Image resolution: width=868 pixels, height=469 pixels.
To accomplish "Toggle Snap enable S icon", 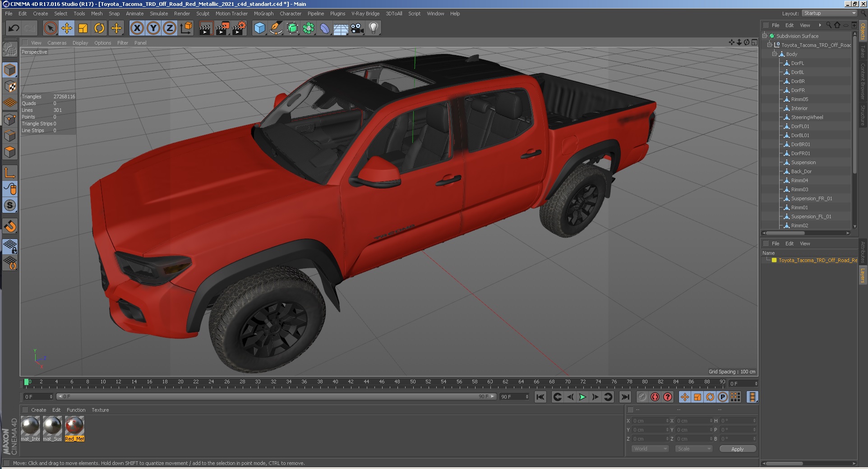I will (10, 206).
